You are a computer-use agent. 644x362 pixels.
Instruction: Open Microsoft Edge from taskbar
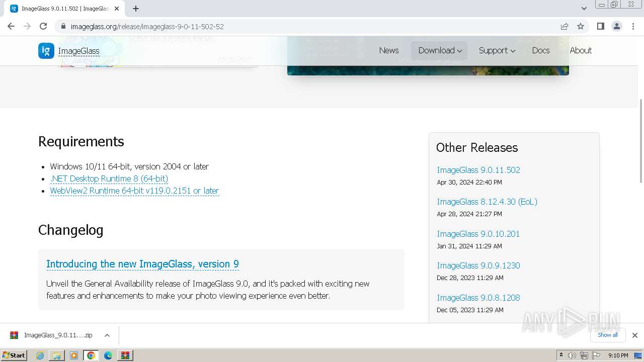(x=108, y=355)
